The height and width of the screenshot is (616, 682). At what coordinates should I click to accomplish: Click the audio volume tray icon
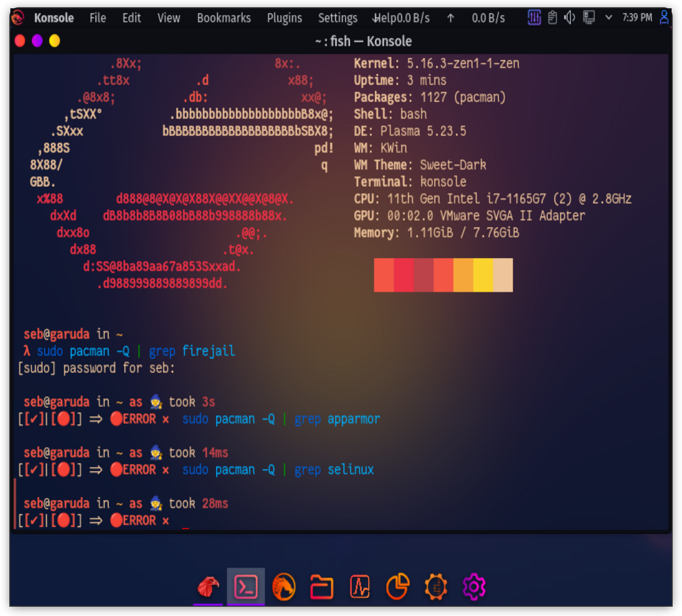click(570, 18)
